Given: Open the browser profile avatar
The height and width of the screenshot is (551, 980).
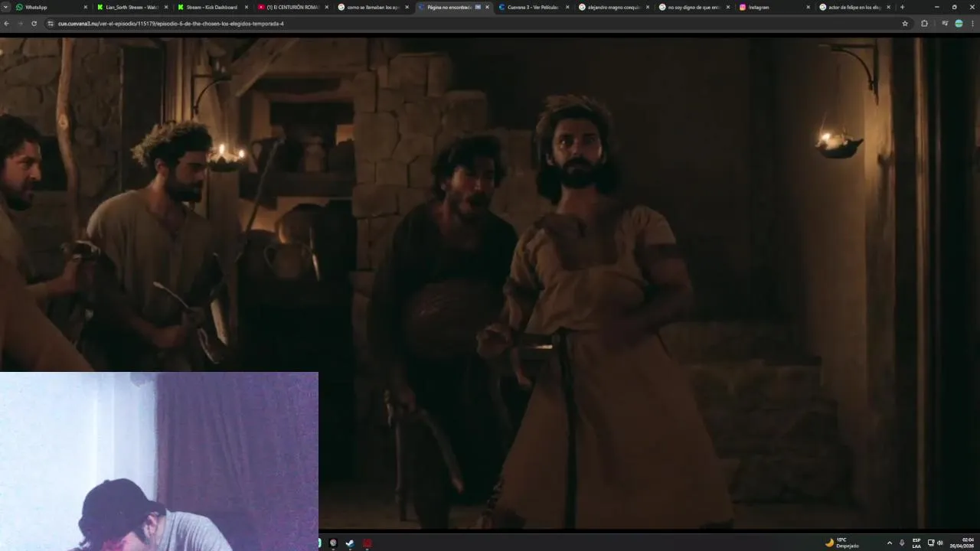Looking at the screenshot, I should (x=959, y=24).
